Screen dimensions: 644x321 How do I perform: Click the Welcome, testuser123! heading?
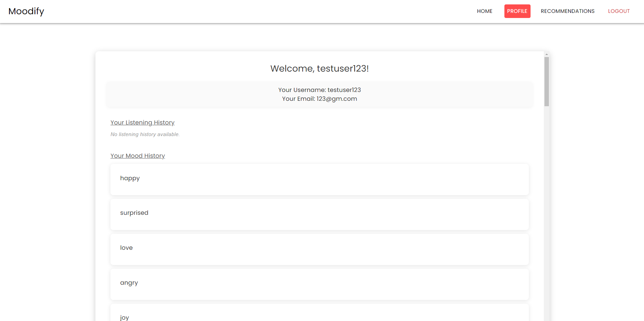tap(319, 69)
